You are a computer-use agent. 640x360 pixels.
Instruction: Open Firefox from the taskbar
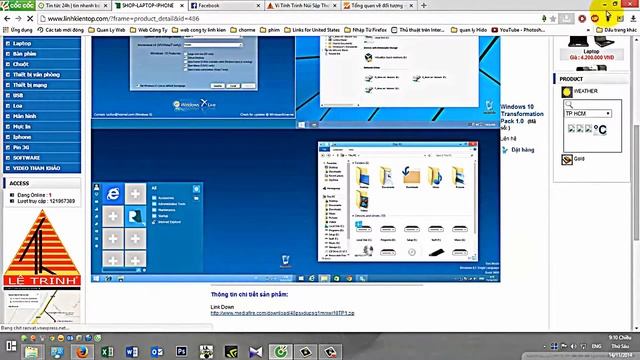(82, 351)
